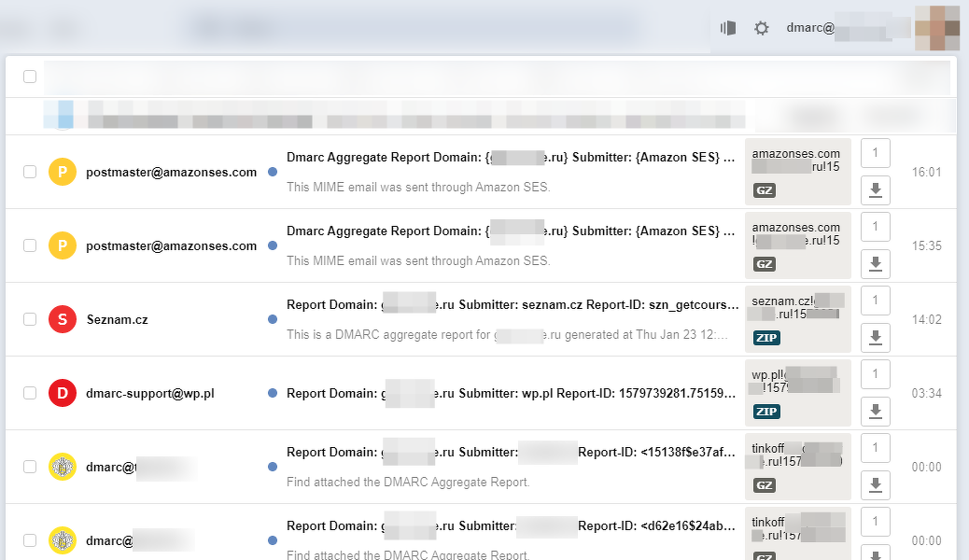969x560 pixels.
Task: Download GZ attachment from the first tinkoff email
Action: [875, 484]
